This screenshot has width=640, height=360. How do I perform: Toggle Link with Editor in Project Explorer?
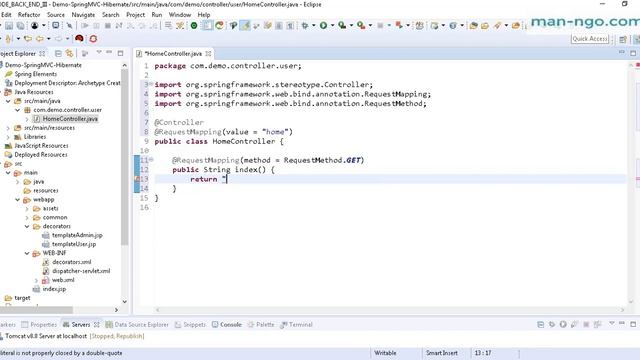(x=70, y=53)
